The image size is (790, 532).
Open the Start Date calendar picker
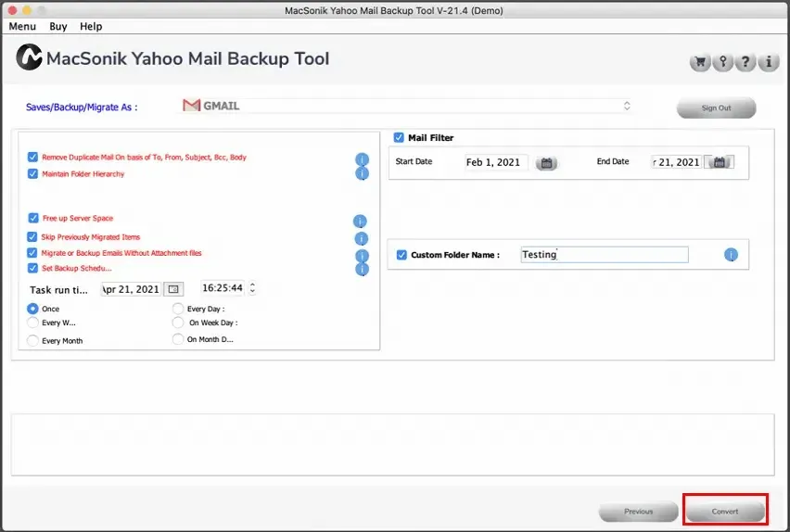tap(546, 163)
